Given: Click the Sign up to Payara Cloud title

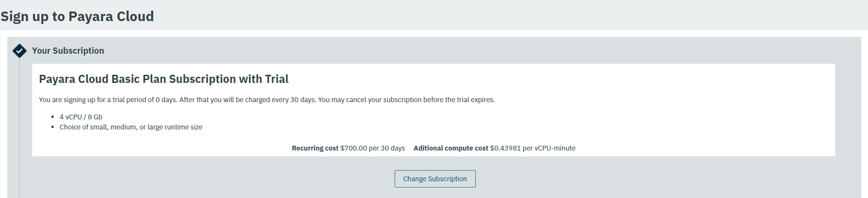Looking at the screenshot, I should coord(77,16).
